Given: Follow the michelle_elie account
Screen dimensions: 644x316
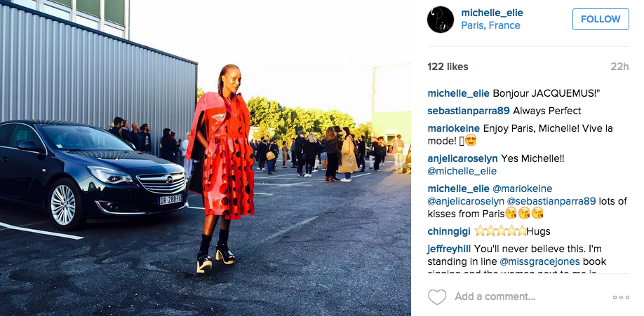Looking at the screenshot, I should click(x=601, y=20).
